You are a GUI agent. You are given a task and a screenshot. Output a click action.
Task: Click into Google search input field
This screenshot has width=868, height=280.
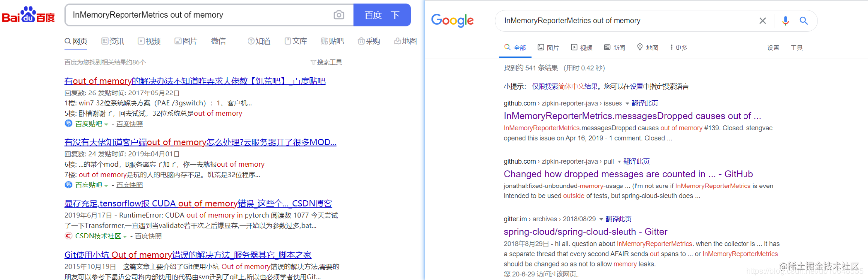[x=627, y=21]
